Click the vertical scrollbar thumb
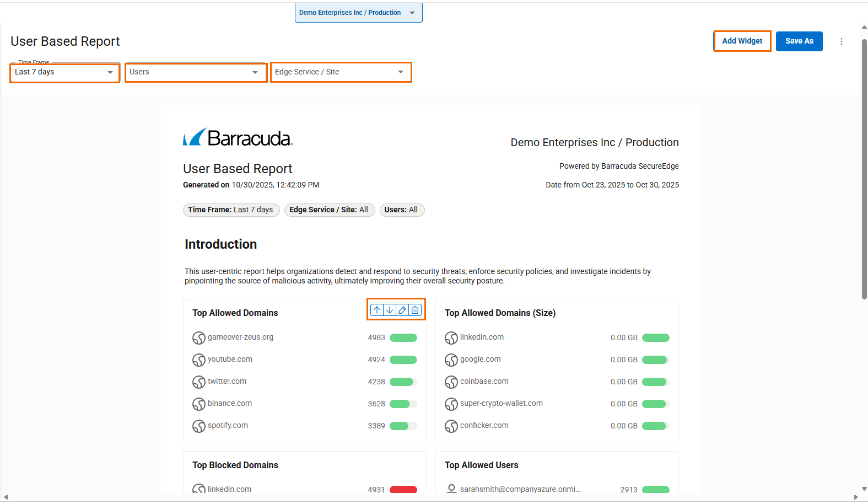 pyautogui.click(x=864, y=165)
